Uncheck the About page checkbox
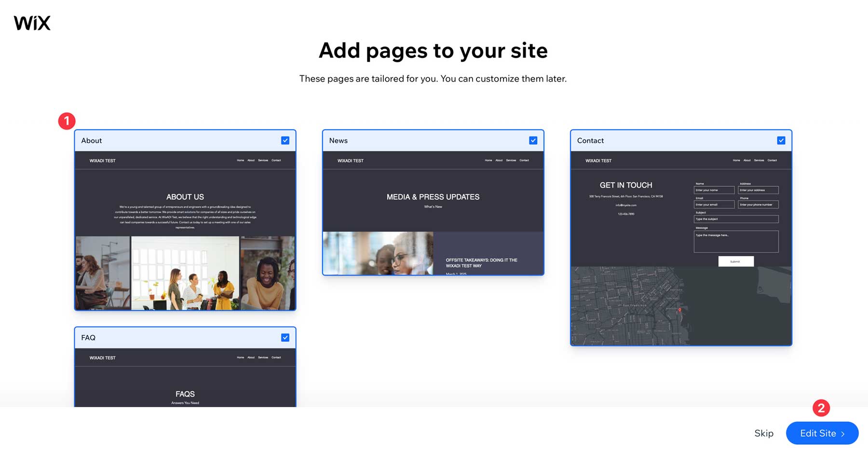Viewport: 868px width, 453px height. pyautogui.click(x=285, y=140)
